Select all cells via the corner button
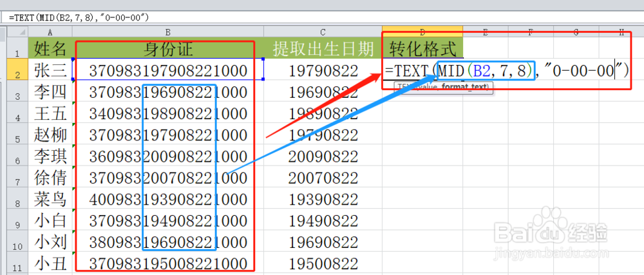This screenshot has height=275, width=644. 17,32
